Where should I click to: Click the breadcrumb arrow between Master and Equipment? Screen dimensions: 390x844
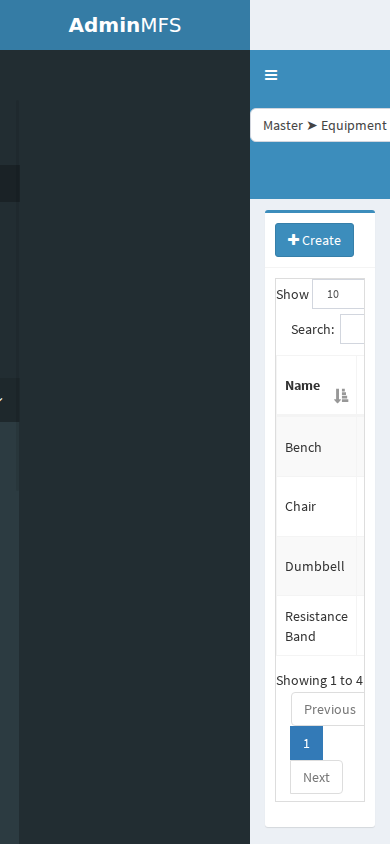(x=312, y=125)
